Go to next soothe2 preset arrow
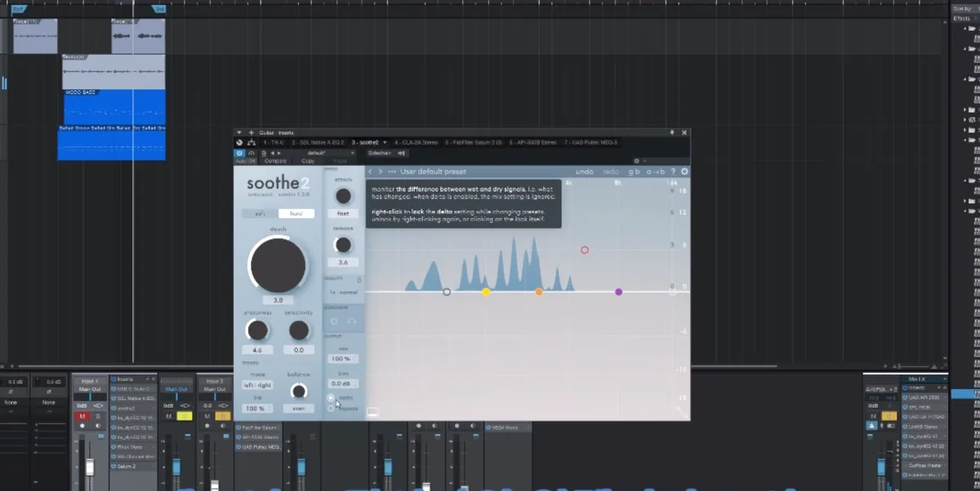 tap(381, 172)
